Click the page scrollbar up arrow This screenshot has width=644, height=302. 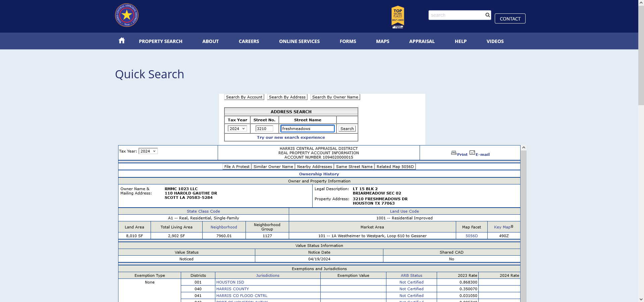tap(641, 3)
